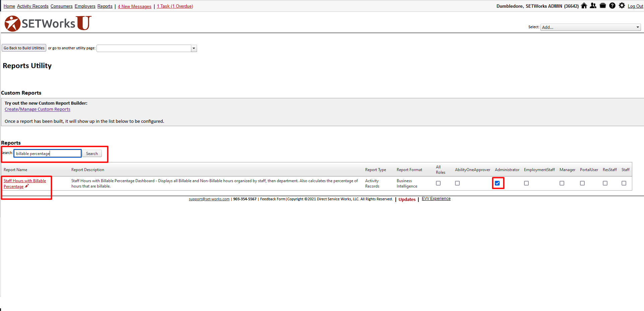Open 4 New Messages link
This screenshot has width=644, height=311.
click(135, 6)
